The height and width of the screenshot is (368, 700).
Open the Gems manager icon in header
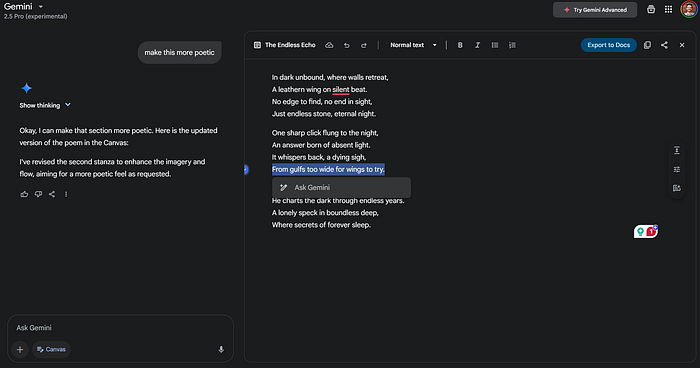tap(651, 9)
